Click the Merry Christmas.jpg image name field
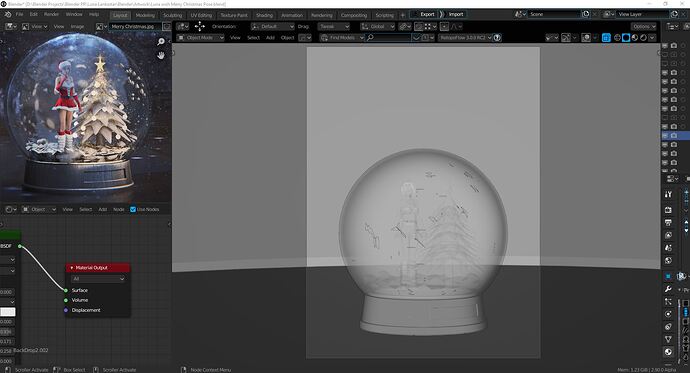Viewport: 690px width, 373px height. [136, 26]
